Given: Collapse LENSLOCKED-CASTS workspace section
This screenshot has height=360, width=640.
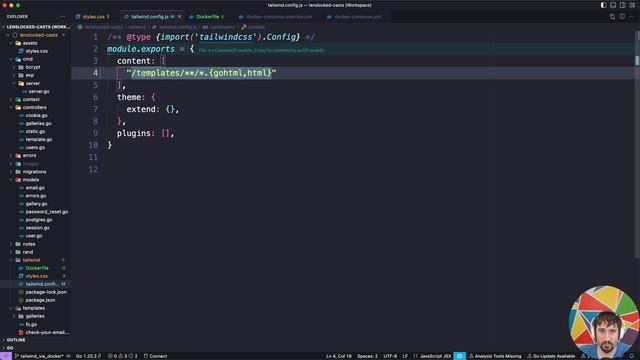Looking at the screenshot, I should tap(36, 27).
